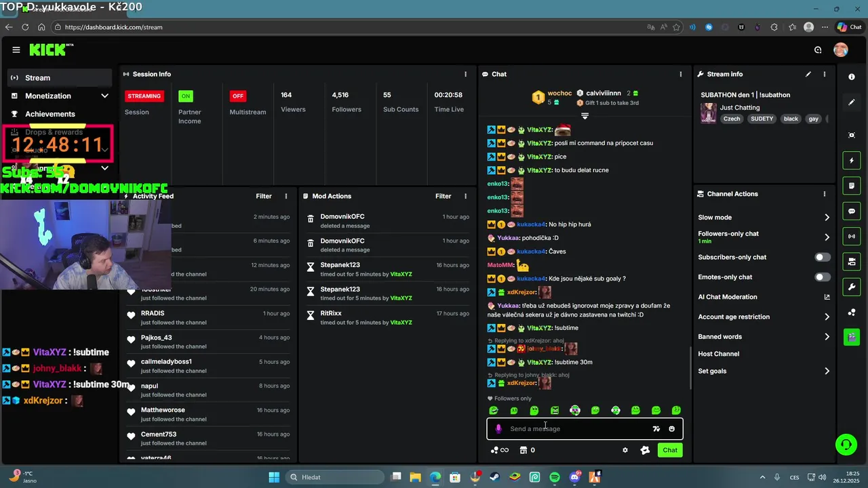Open chat settings gear icon
868x488 pixels.
[x=625, y=450]
